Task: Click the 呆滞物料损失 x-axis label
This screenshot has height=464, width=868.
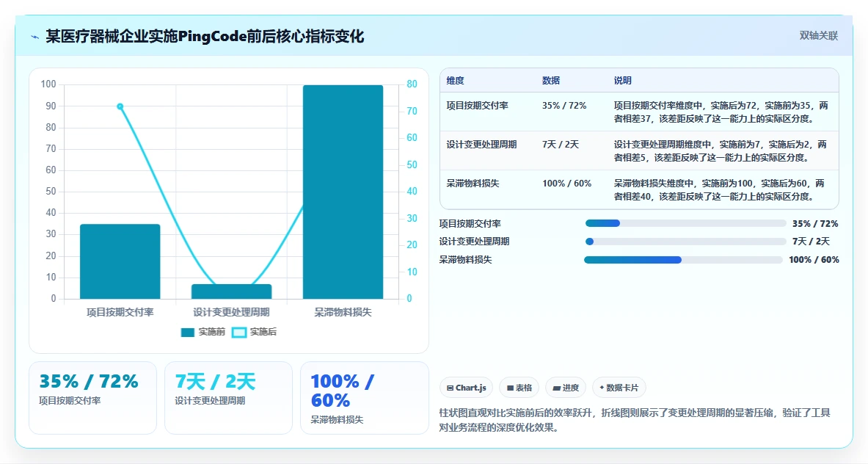Action: [x=343, y=312]
